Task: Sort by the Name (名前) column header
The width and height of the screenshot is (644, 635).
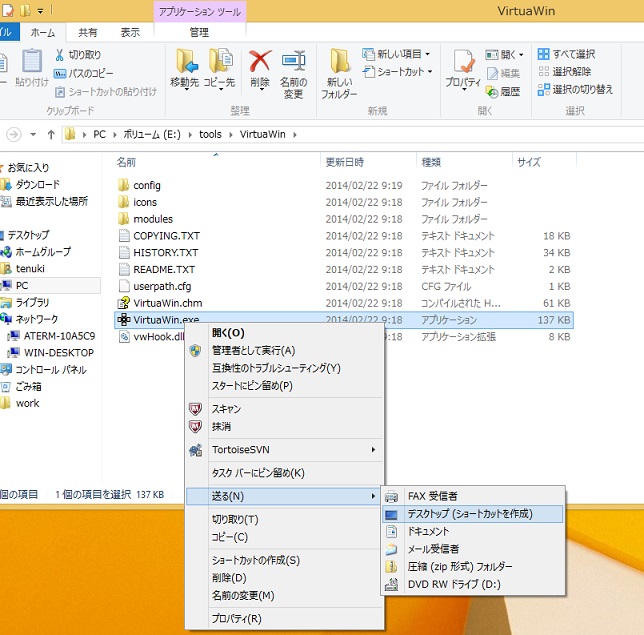Action: pyautogui.click(x=127, y=161)
